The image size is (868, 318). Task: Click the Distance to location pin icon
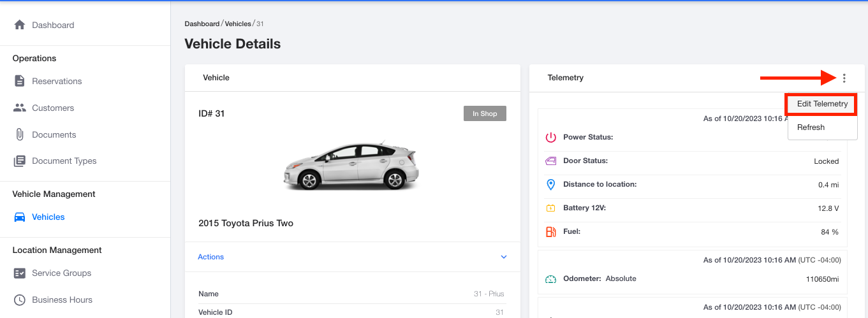551,185
